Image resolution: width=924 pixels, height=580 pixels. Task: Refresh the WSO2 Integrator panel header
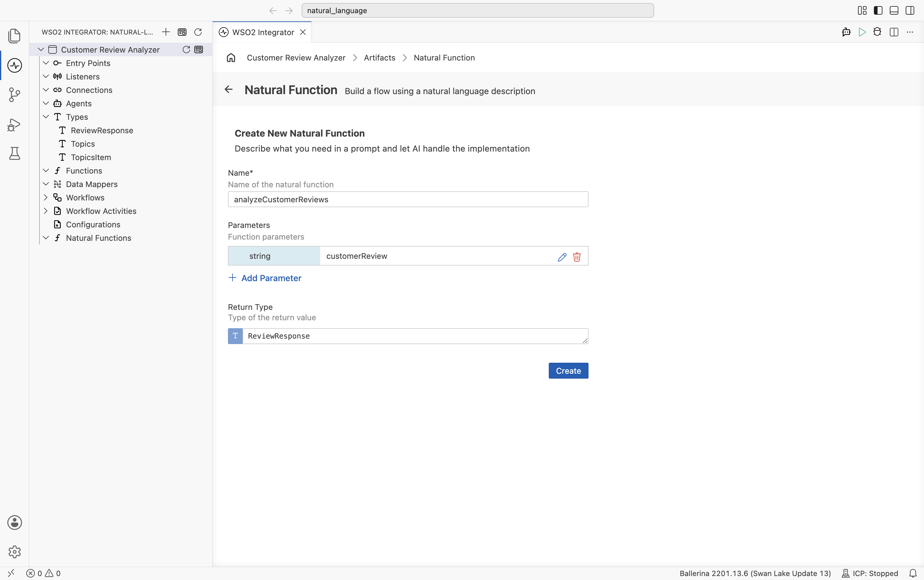pyautogui.click(x=198, y=32)
